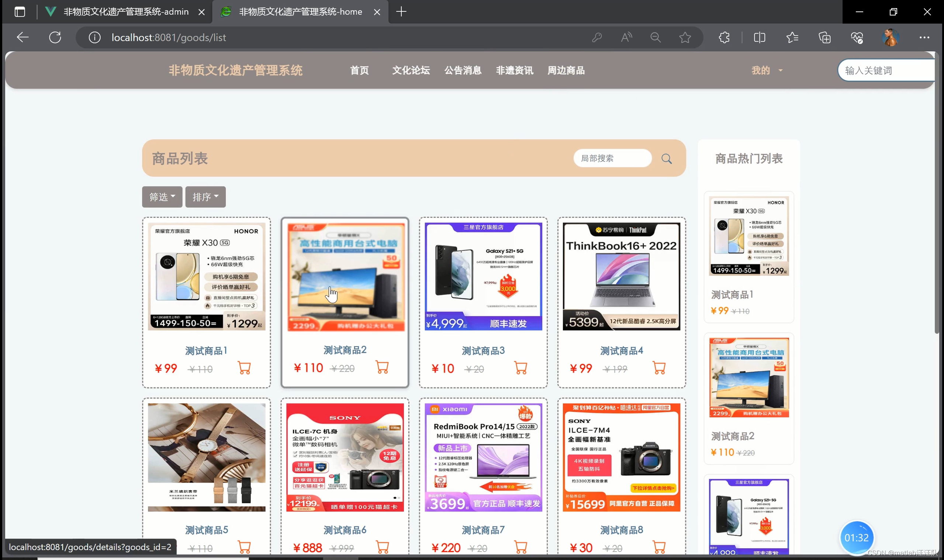
Task: Open the password key icon
Action: click(x=597, y=37)
